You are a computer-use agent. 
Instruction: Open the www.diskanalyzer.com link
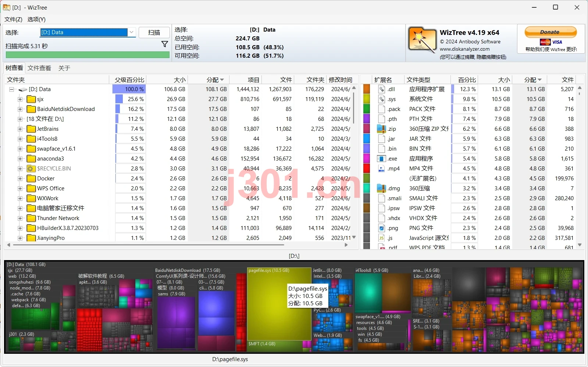click(x=464, y=49)
